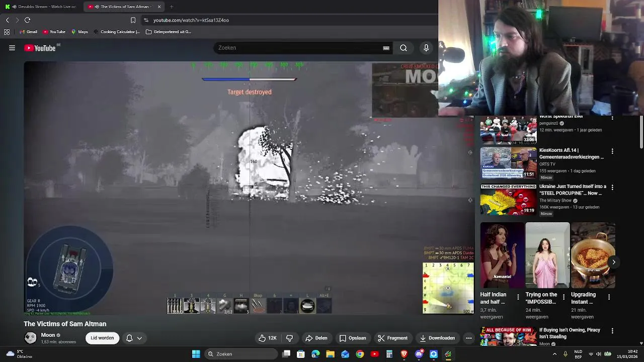Open options menu for Worst Speedrun Ever video
Screen dimensions: 644x362
[612, 118]
